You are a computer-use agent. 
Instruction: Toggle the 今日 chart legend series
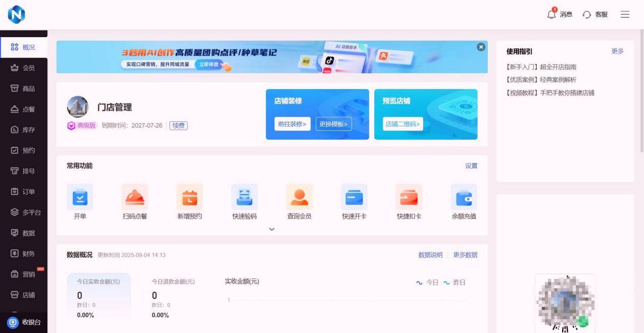427,283
